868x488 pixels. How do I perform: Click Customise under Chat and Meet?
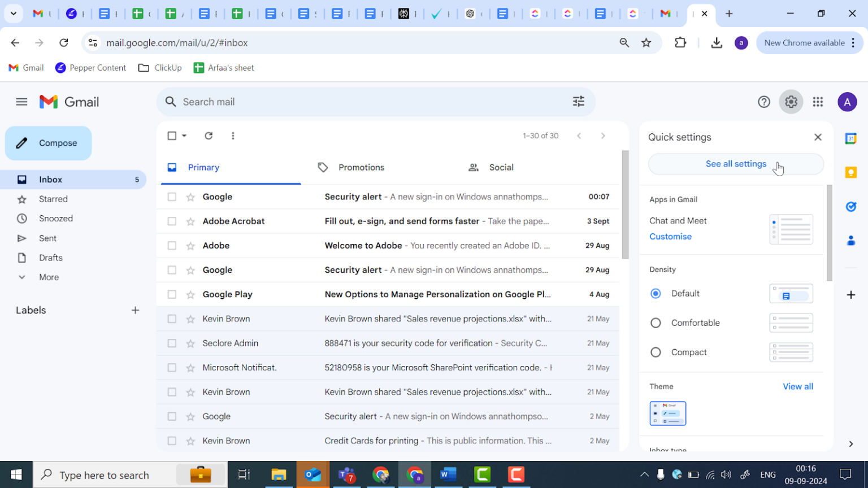point(670,237)
